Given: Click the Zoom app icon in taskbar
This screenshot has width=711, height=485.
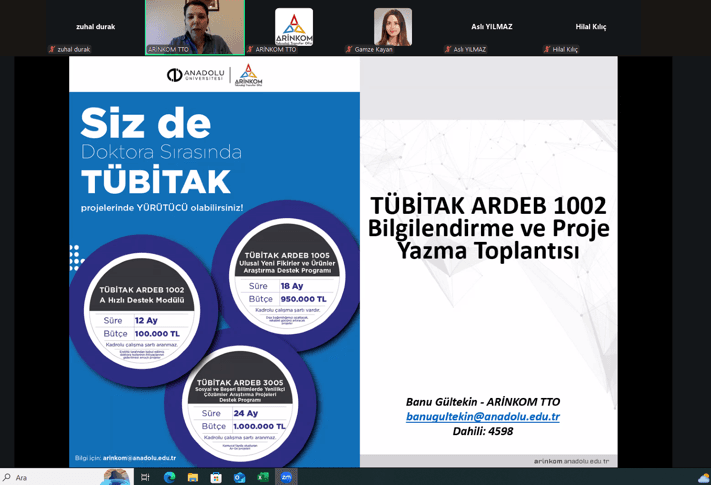Looking at the screenshot, I should tap(287, 477).
